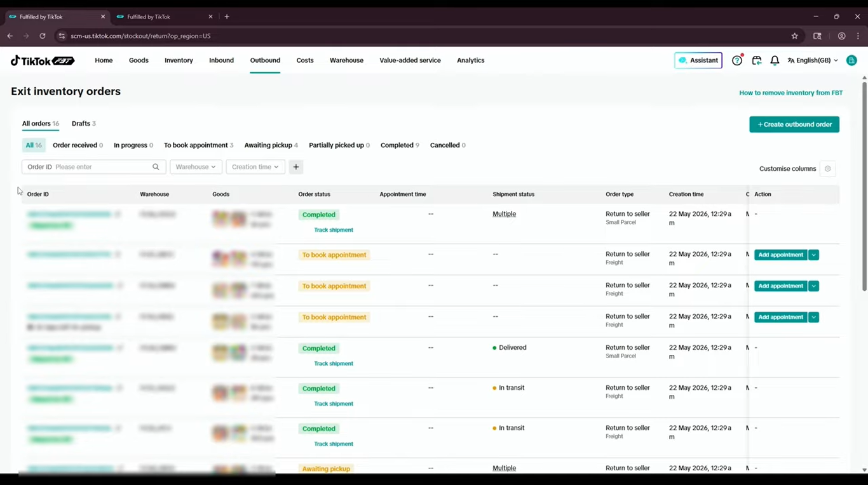Image resolution: width=868 pixels, height=485 pixels.
Task: Click the Delivered shipment status text
Action: [513, 348]
